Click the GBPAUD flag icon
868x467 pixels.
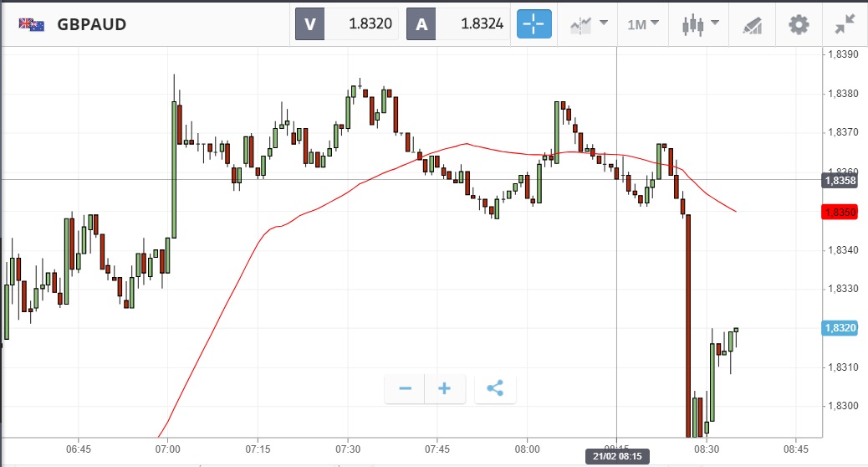[x=32, y=24]
